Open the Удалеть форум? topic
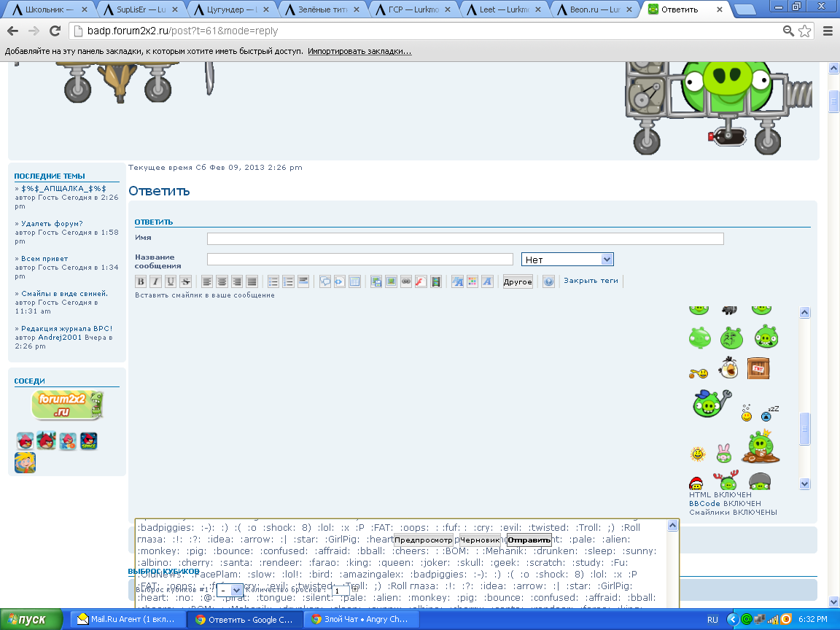The height and width of the screenshot is (630, 840). 52,224
